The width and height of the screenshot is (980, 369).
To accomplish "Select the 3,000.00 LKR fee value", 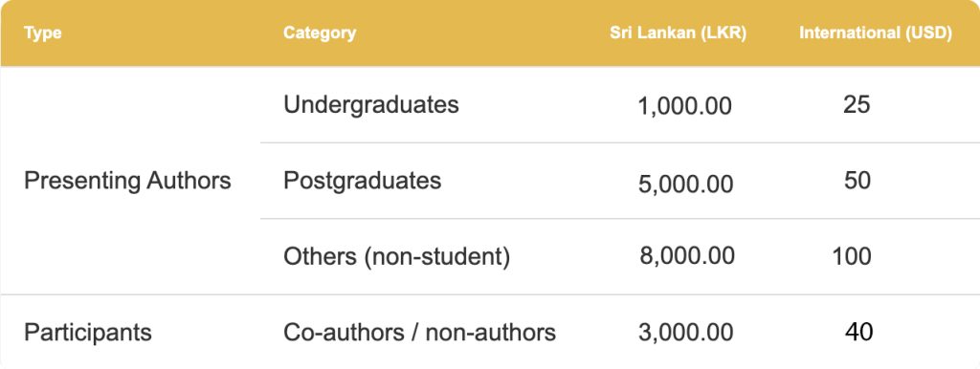I will pos(685,332).
